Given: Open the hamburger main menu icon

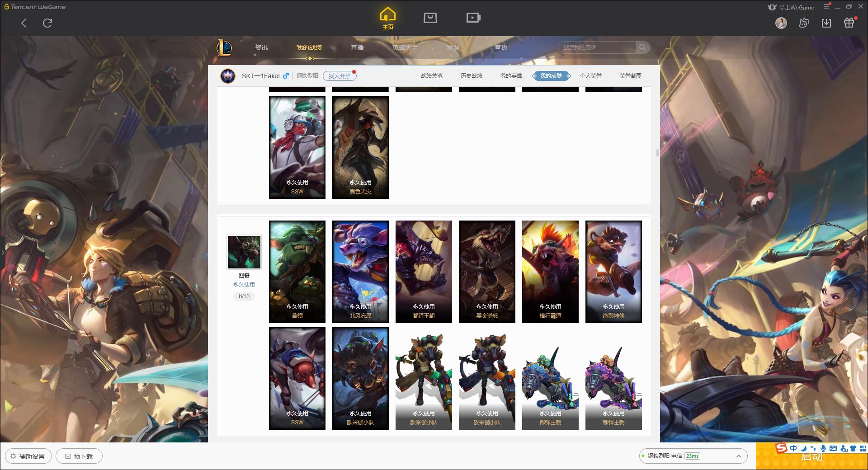Looking at the screenshot, I should [826, 6].
